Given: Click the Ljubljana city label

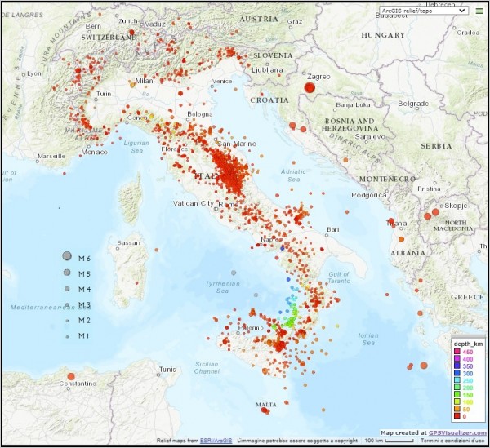Looking at the screenshot, I should pos(267,70).
